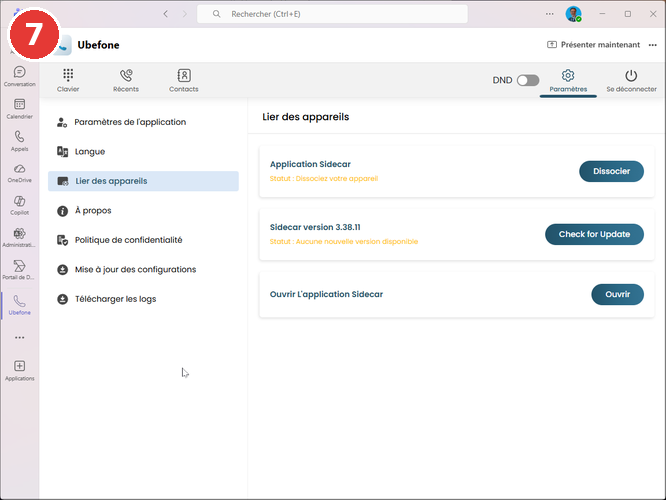The image size is (666, 500).
Task: Select Langue settings item
Action: point(143,152)
